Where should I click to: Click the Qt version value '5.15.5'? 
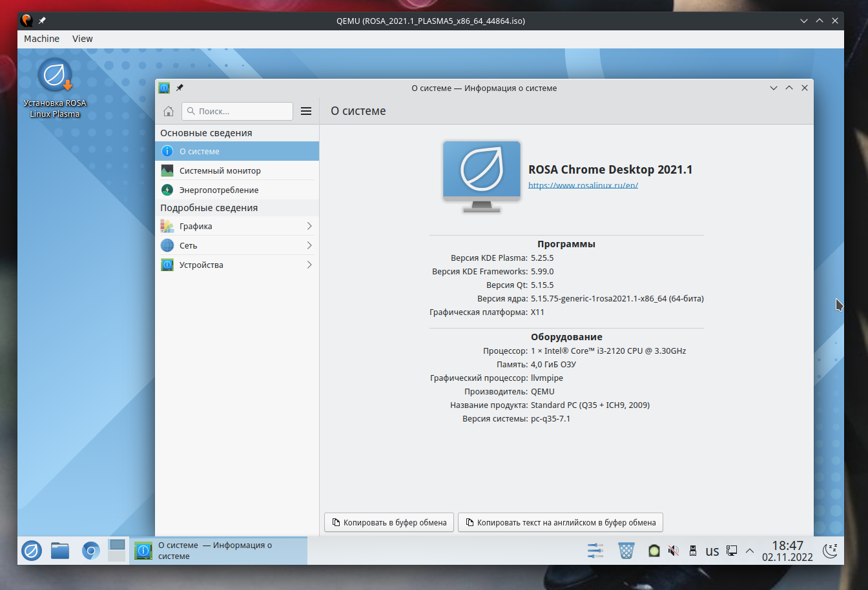tap(542, 285)
